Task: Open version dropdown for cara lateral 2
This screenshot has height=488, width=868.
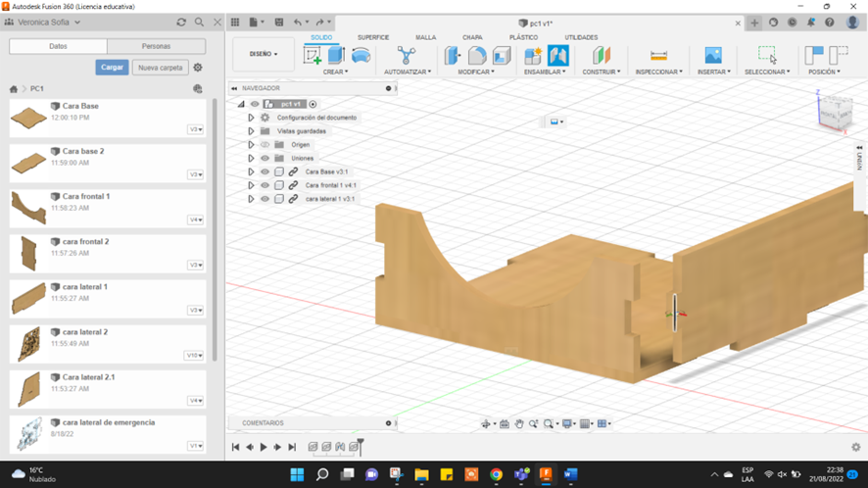Action: (x=194, y=356)
